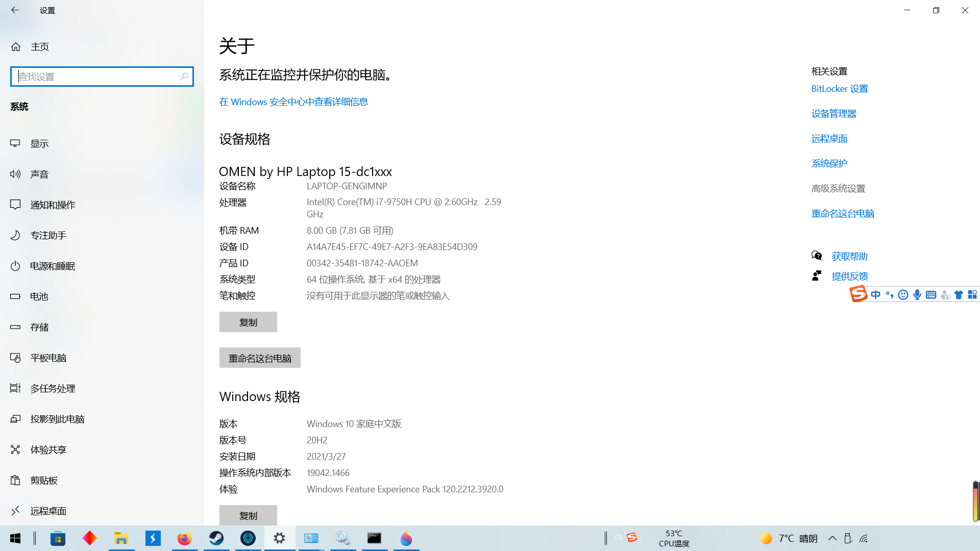Click user account icon on IME toolbar
Viewport: 980px width, 551px height.
click(945, 295)
